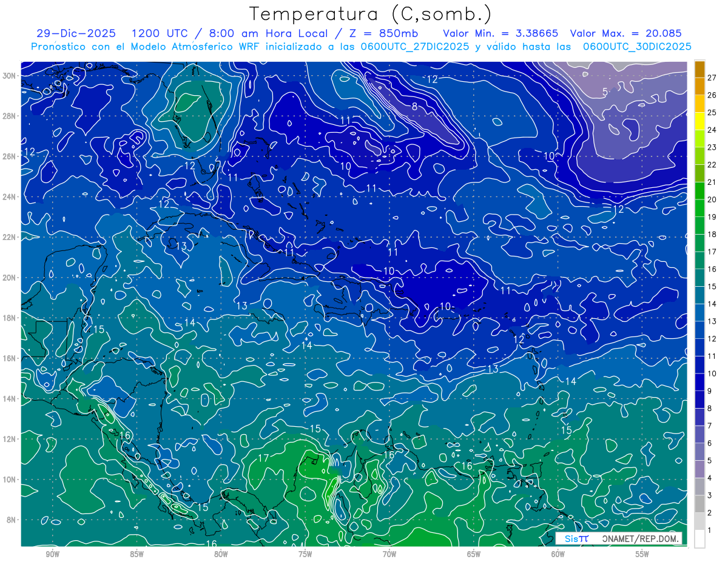Screen dimensions: 728x562
Task: Click the 'Valor Min. = 3.38665' text
Action: point(500,33)
